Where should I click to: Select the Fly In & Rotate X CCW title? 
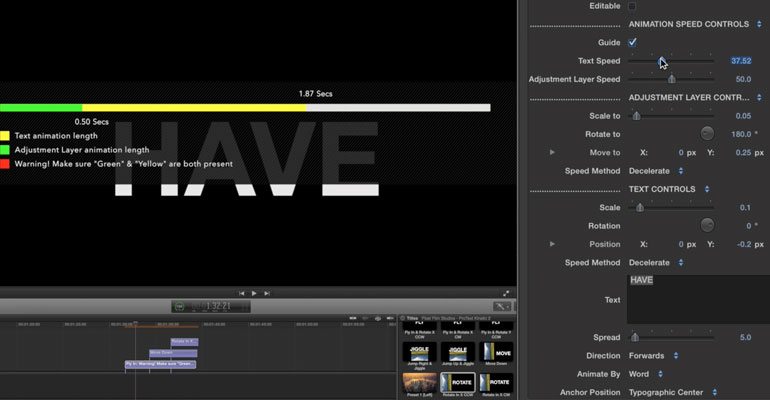coord(419,331)
